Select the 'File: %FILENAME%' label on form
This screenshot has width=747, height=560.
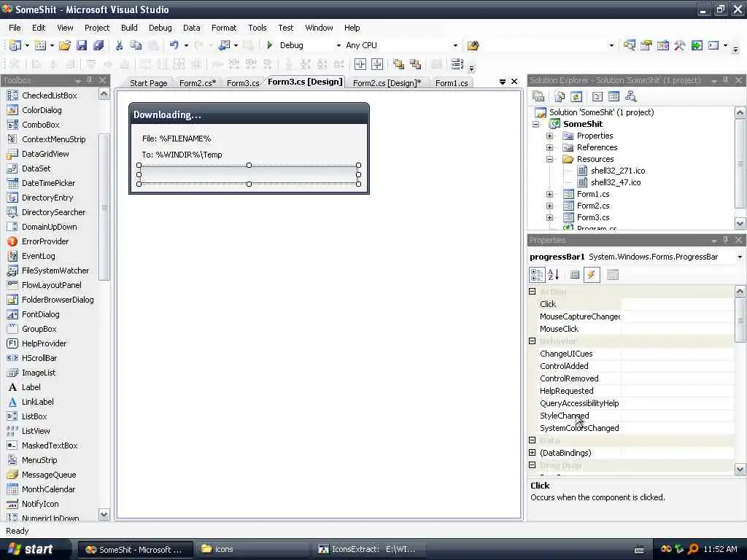pyautogui.click(x=177, y=139)
